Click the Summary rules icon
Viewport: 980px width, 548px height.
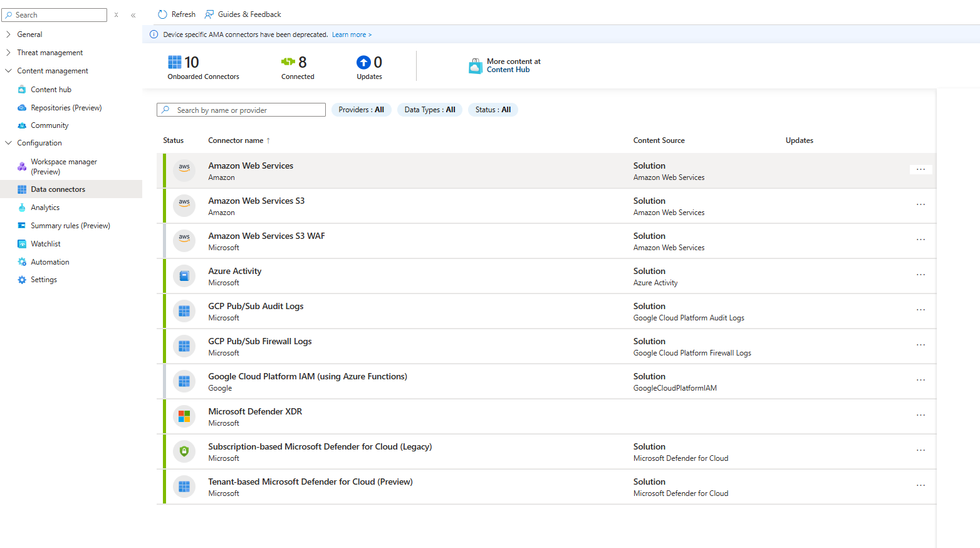[x=22, y=226]
